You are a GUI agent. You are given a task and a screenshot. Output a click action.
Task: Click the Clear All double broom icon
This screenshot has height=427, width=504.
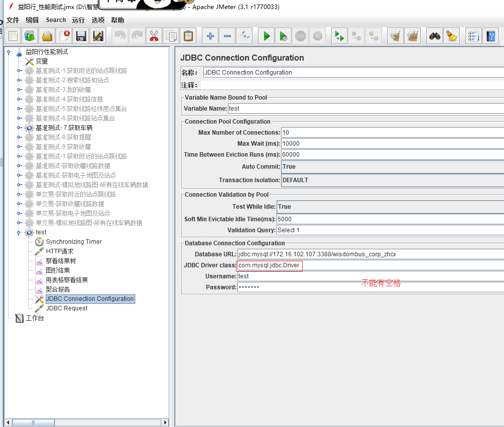click(413, 36)
